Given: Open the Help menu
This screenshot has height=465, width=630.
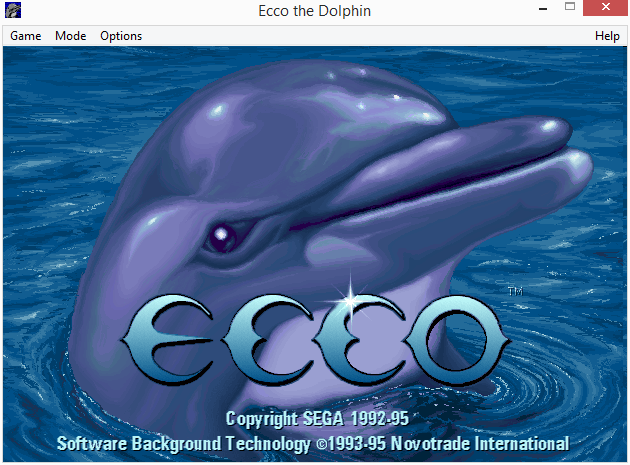Looking at the screenshot, I should 607,36.
